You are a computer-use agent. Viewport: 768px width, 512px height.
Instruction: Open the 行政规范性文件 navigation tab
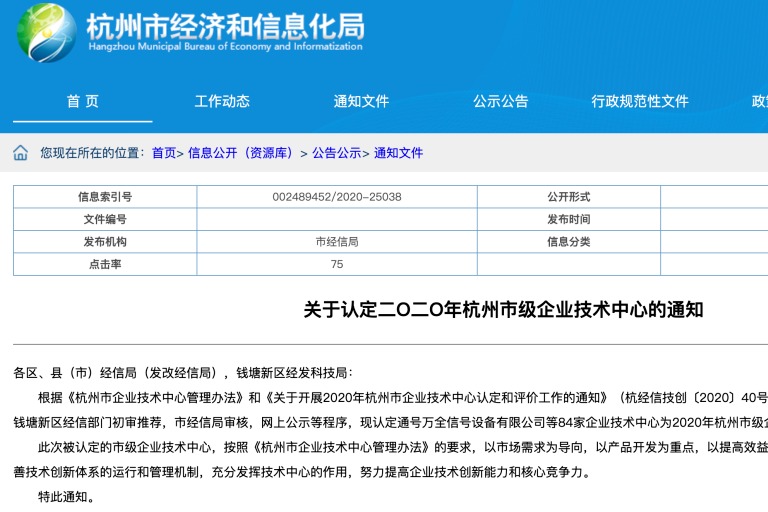(x=640, y=101)
